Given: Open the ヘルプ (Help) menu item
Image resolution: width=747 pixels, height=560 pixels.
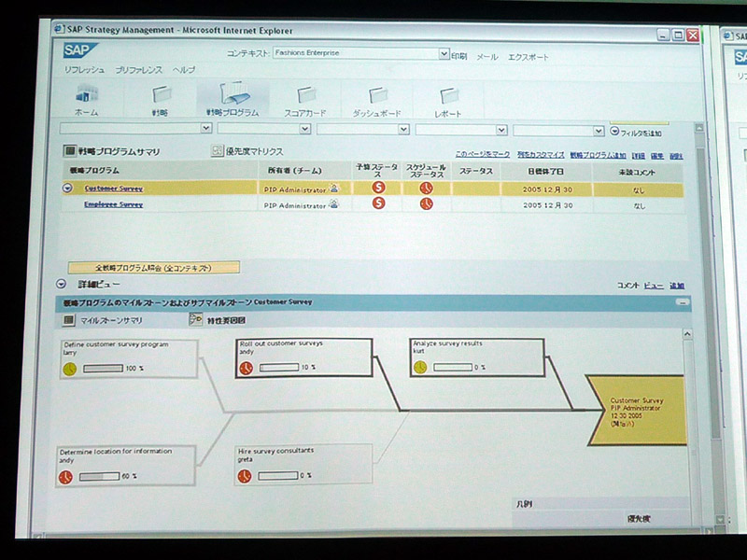Looking at the screenshot, I should pos(184,70).
